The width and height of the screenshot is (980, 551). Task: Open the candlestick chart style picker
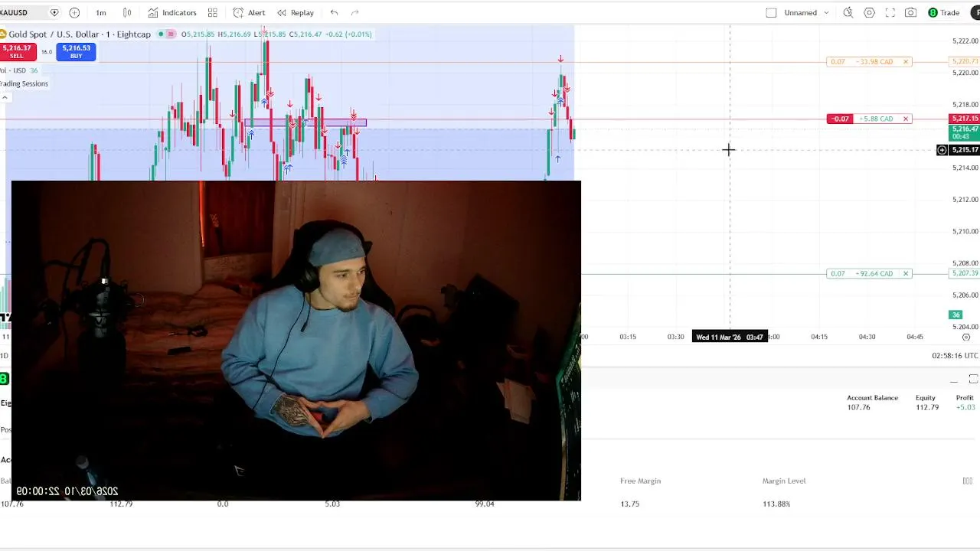(127, 12)
